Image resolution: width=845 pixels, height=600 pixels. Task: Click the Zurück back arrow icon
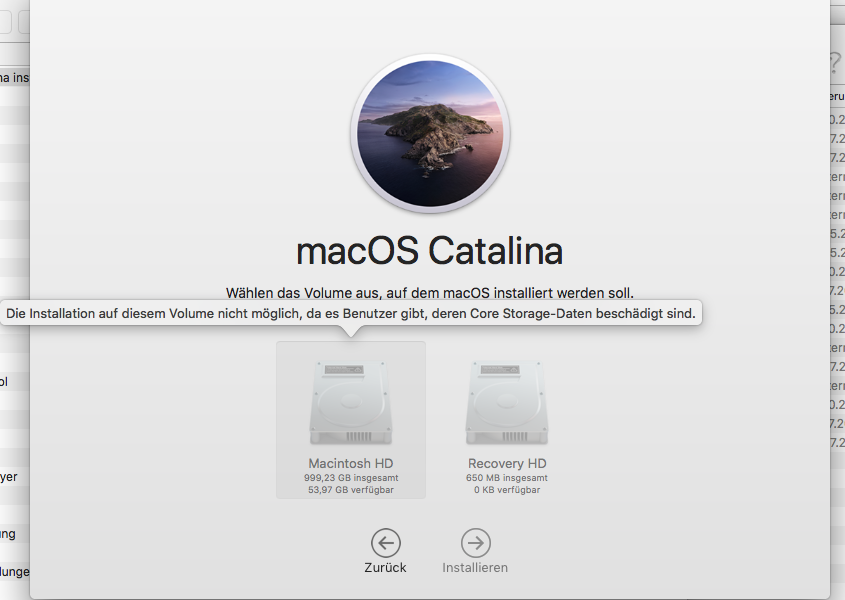pos(386,543)
